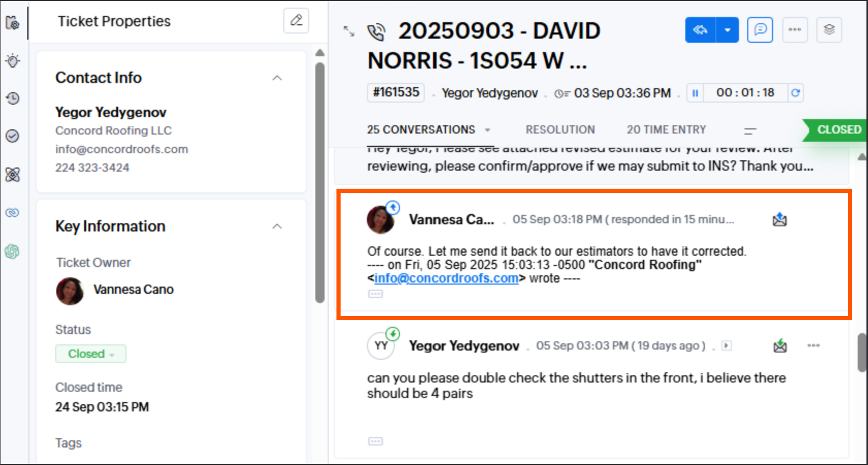Click the stacked layers icon button
The width and height of the screenshot is (868, 465).
[x=829, y=30]
